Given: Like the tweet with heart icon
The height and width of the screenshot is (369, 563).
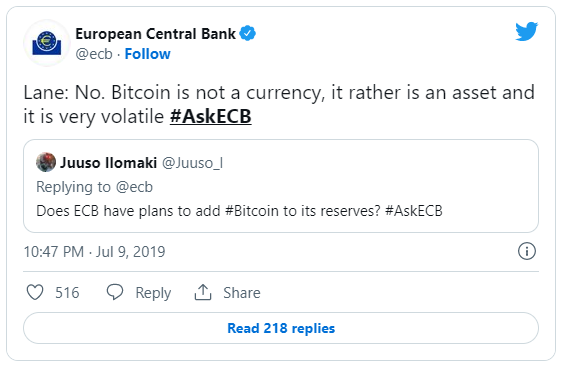Looking at the screenshot, I should (x=35, y=292).
